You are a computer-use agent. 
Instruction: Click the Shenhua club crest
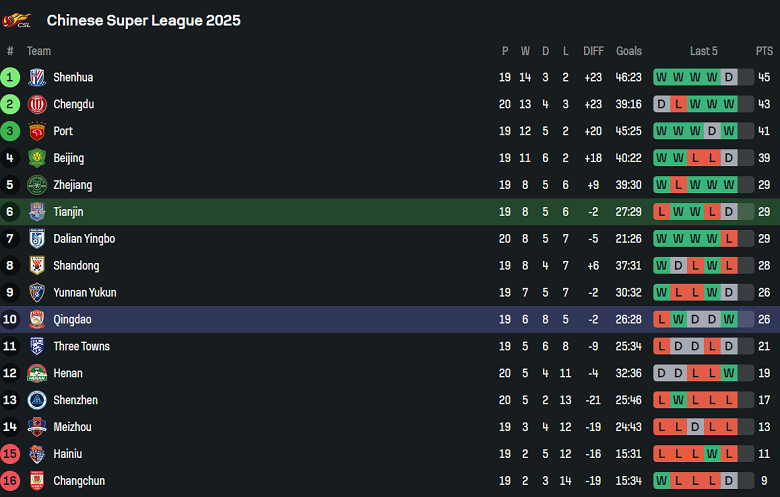[37, 77]
